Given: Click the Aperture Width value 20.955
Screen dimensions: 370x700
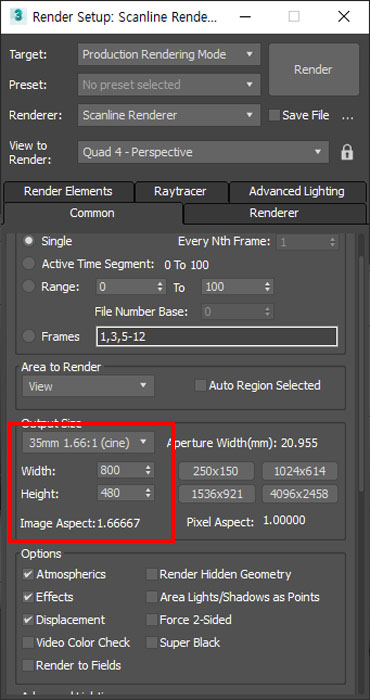Looking at the screenshot, I should pyautogui.click(x=299, y=443).
